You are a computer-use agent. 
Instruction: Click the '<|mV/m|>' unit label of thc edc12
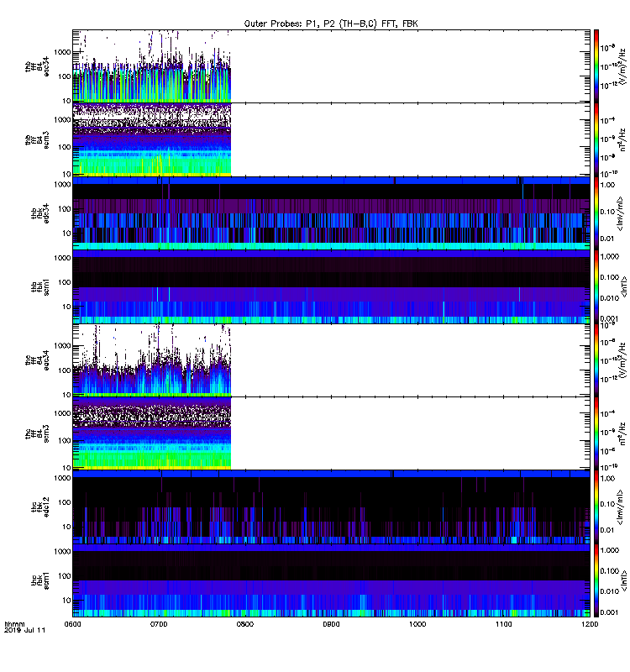(x=620, y=508)
